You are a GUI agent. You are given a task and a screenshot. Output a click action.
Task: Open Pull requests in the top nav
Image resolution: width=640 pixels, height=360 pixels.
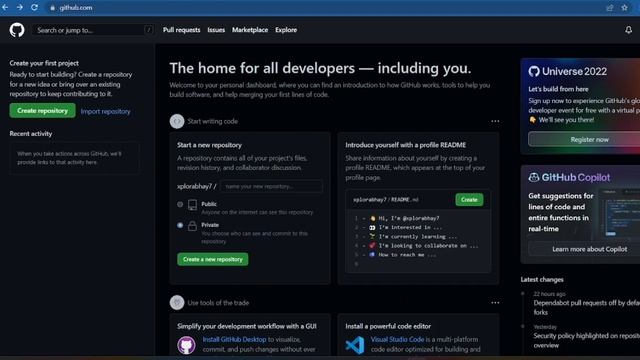pyautogui.click(x=182, y=30)
